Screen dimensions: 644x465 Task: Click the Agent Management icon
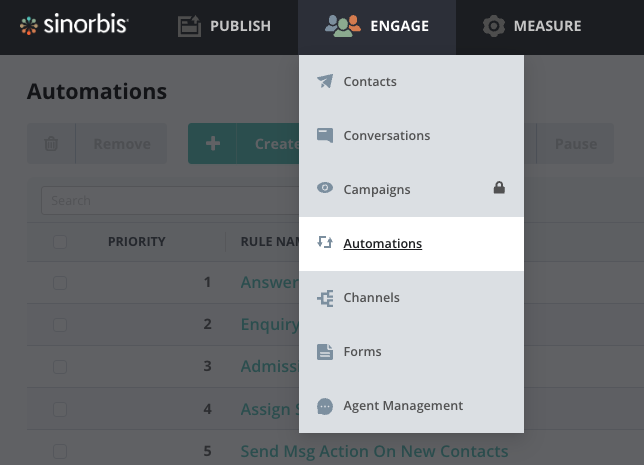[324, 406]
